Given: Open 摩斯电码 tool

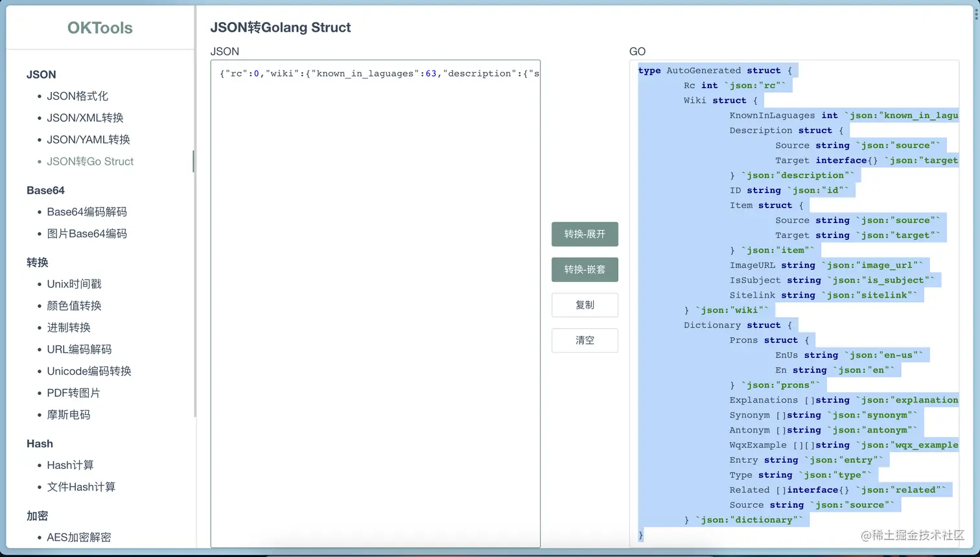Looking at the screenshot, I should click(69, 414).
